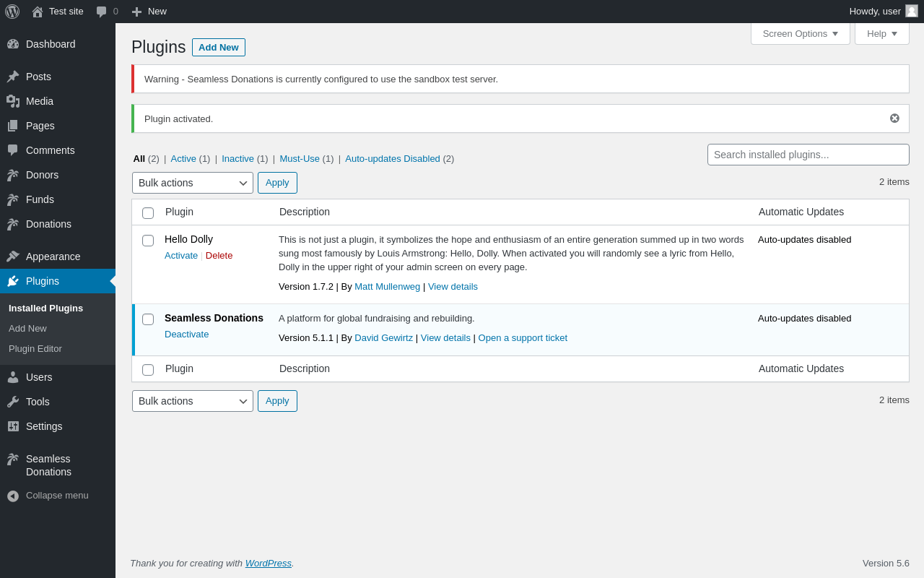The width and height of the screenshot is (924, 578).
Task: Click the Dashboard gauge icon
Action: 13,44
